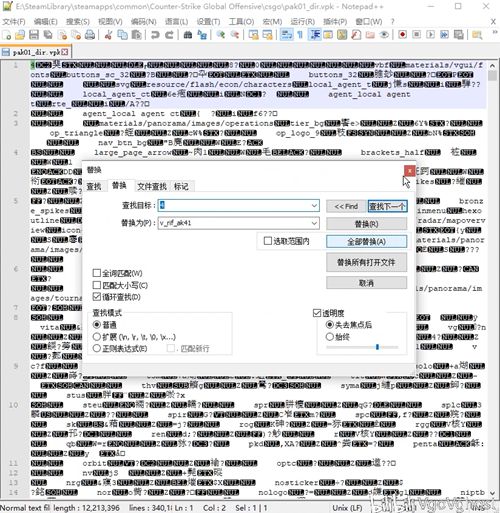Toggle word wrap toolbar icon

tap(286, 35)
